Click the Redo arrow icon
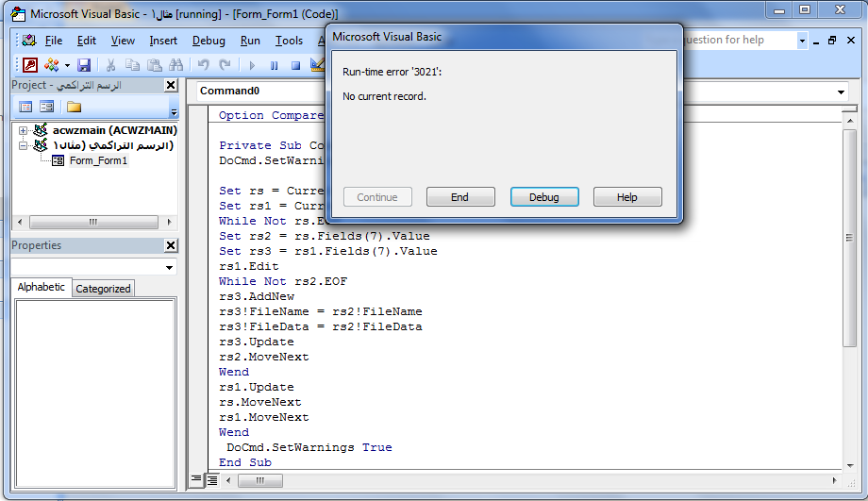 [225, 65]
